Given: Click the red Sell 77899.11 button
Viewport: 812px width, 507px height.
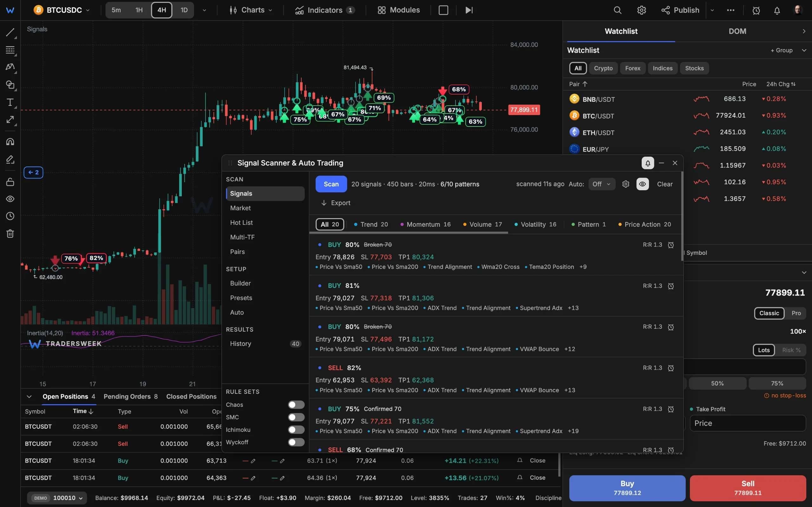Looking at the screenshot, I should point(748,488).
